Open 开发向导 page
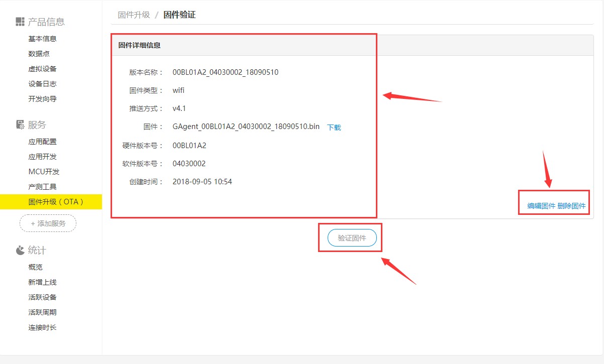604x364 pixels. [42, 99]
